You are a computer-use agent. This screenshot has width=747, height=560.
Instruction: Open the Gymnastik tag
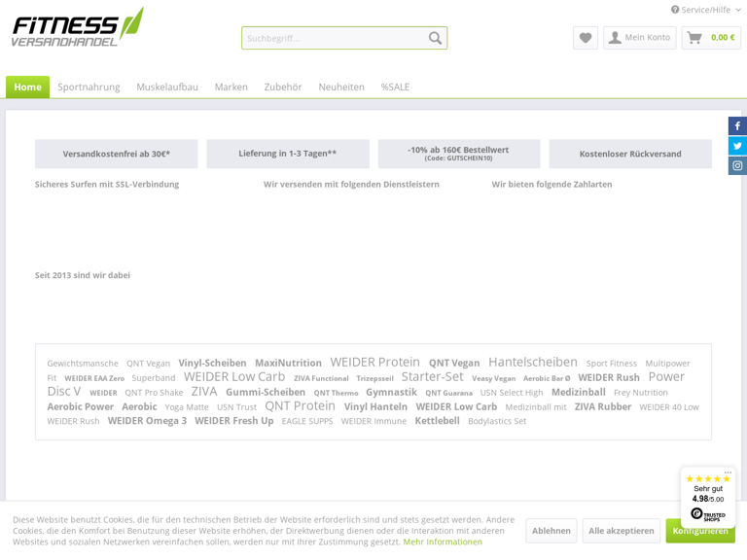(x=391, y=392)
